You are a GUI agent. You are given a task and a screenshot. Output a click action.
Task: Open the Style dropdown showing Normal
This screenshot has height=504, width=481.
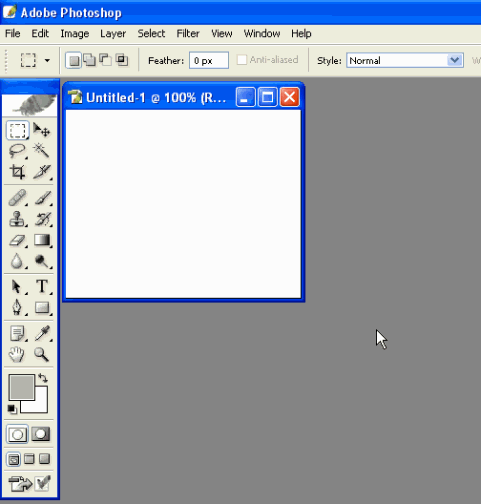[405, 61]
